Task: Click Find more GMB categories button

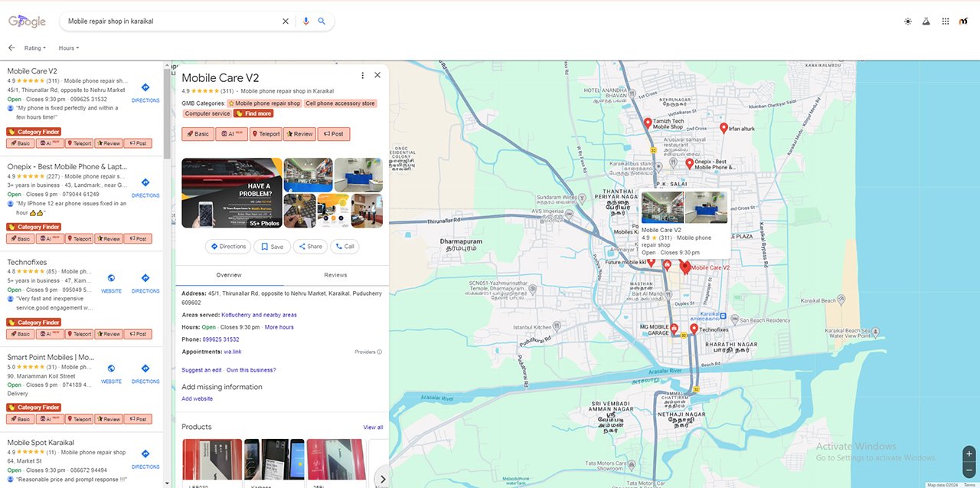Action: (253, 113)
